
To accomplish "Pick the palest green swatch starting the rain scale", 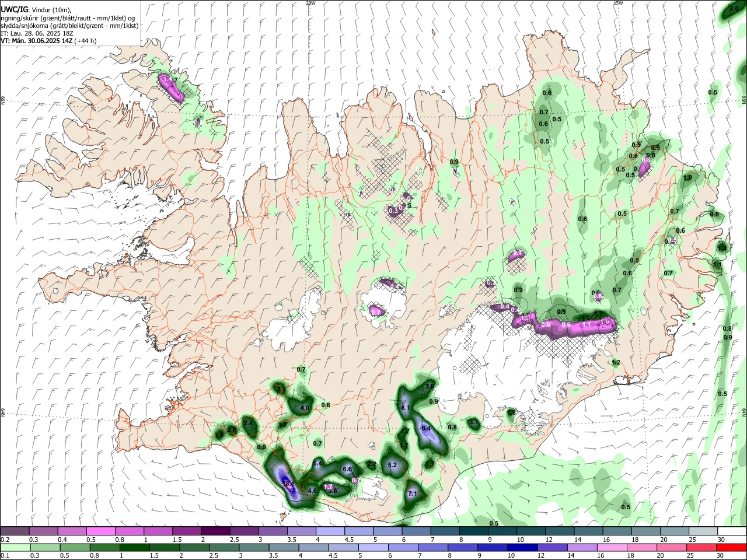I will pos(15,548).
